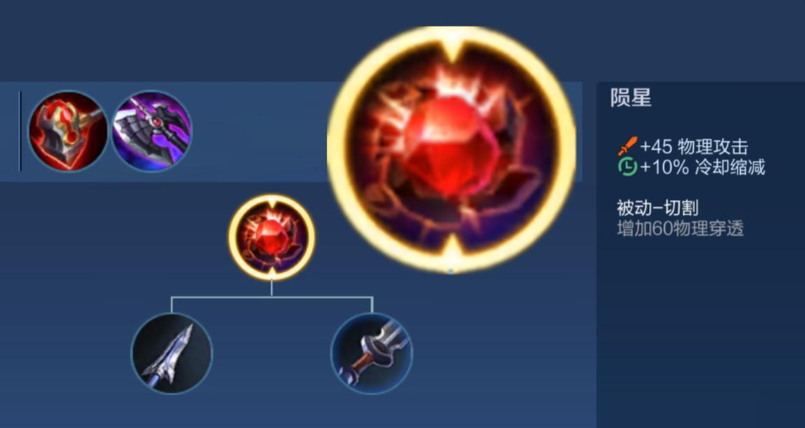
Task: Click the horizontal connector line of recipe tree
Action: (x=272, y=297)
